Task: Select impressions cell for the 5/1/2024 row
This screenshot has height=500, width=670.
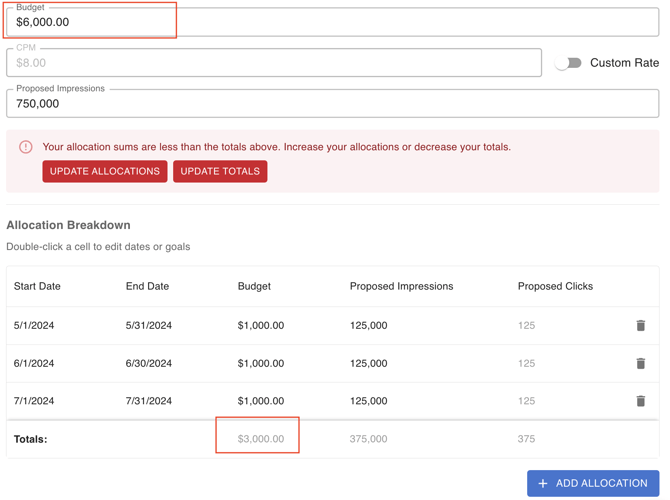Action: 368,326
